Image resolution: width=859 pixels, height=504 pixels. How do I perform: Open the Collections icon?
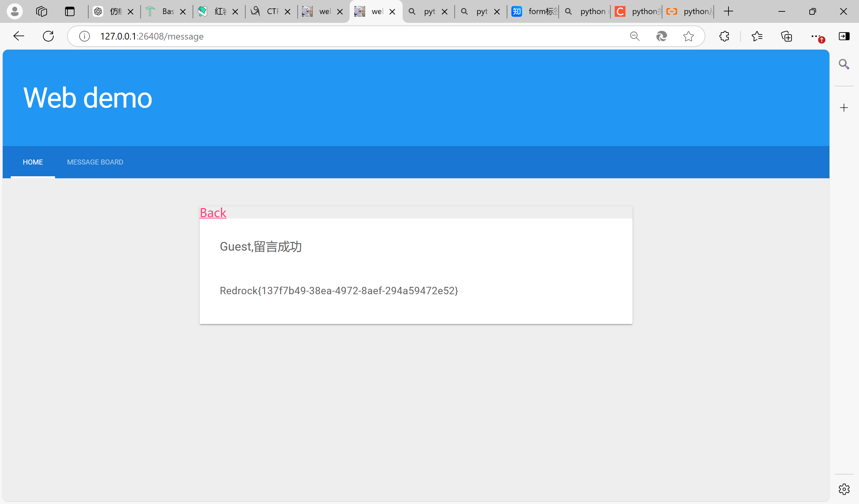[787, 36]
